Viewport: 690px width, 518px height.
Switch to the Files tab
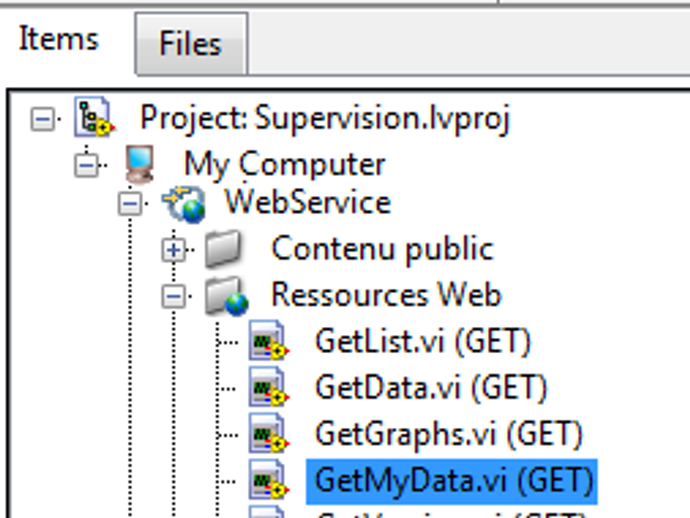(x=190, y=44)
